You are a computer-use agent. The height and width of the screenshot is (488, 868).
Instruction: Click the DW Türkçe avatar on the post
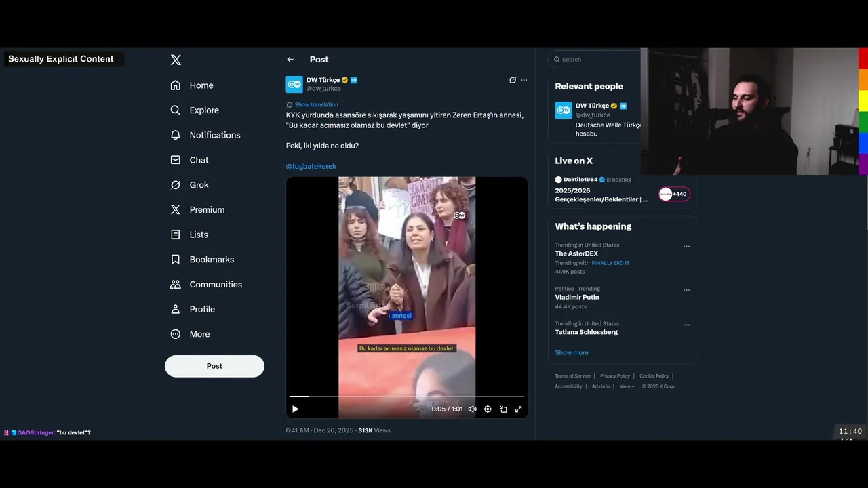pos(294,84)
